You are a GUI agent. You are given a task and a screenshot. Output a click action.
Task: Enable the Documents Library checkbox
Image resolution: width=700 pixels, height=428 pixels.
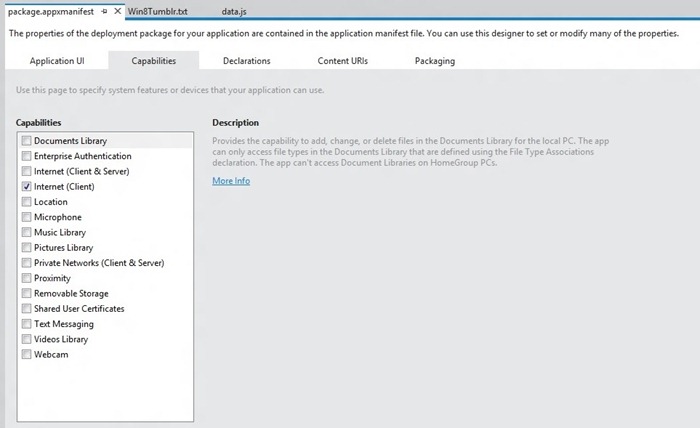[26, 141]
